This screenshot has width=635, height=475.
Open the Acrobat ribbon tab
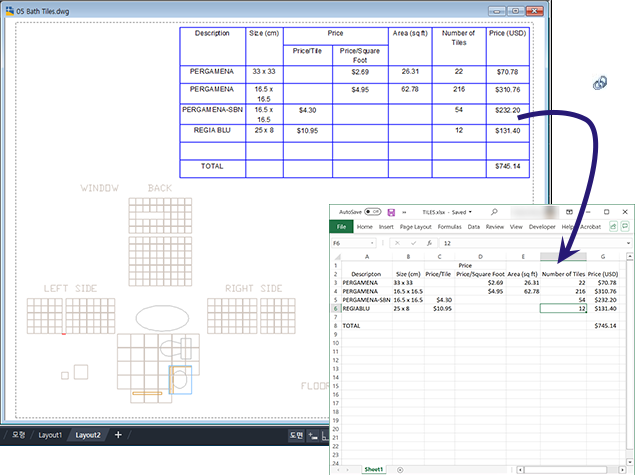(x=590, y=227)
